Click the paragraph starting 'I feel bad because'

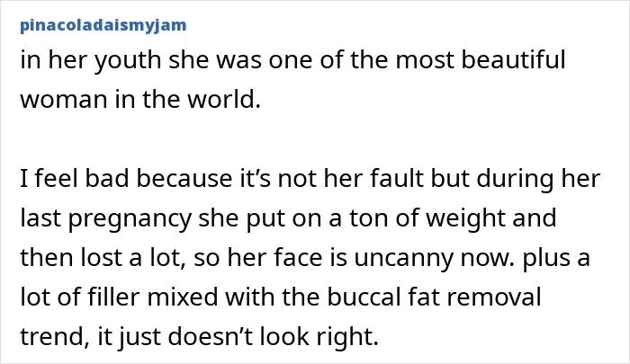click(310, 257)
